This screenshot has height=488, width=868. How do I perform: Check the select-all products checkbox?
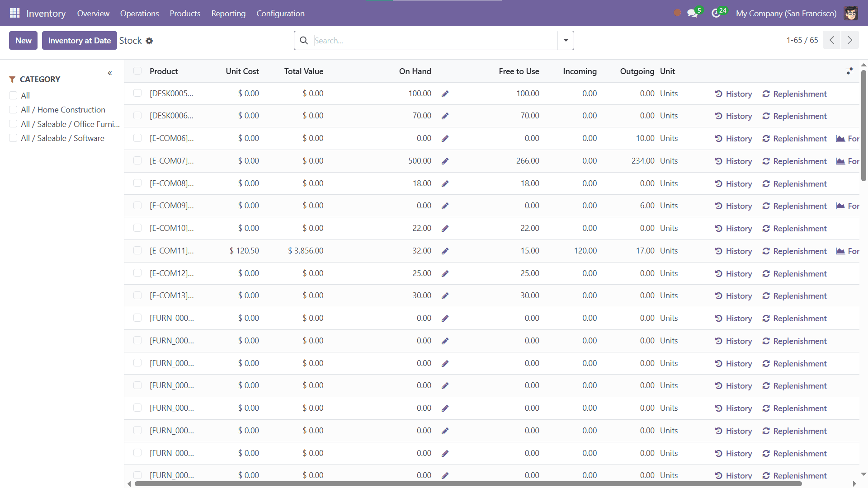[x=137, y=71]
